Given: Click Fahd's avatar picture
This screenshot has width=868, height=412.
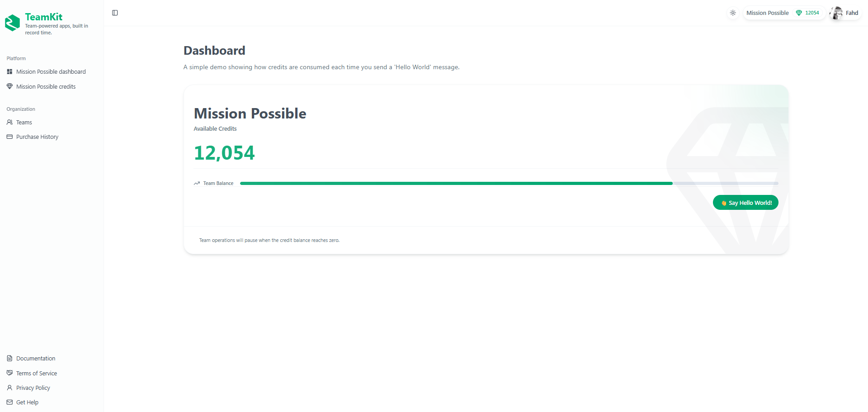Looking at the screenshot, I should point(837,13).
